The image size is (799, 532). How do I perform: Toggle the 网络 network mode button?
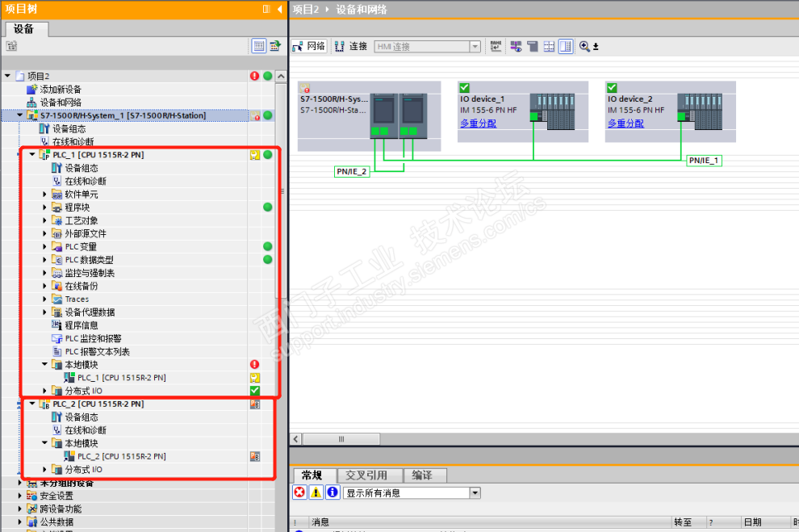click(x=309, y=46)
